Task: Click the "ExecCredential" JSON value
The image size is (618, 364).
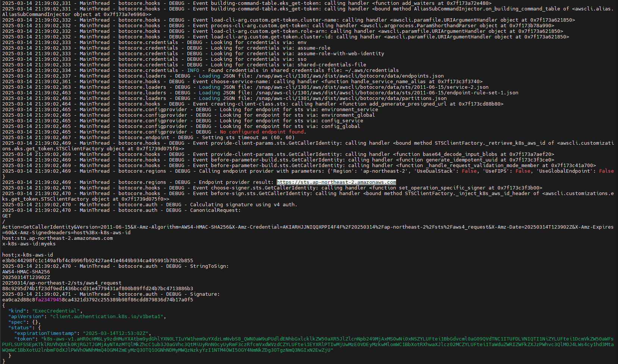Action: 56,311
